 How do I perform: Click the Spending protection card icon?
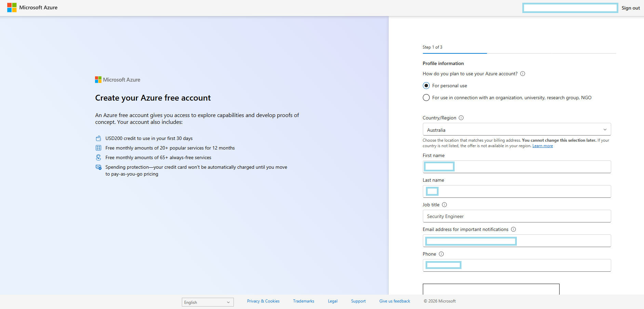tap(98, 167)
